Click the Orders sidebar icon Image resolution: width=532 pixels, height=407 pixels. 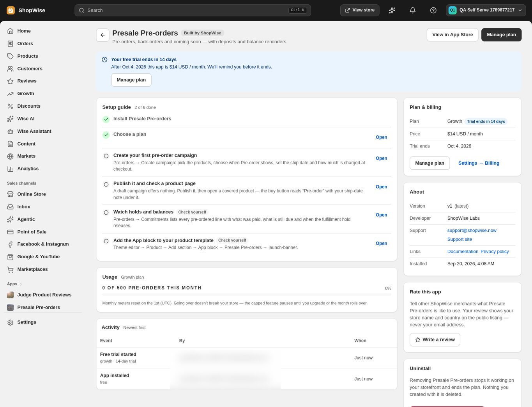pyautogui.click(x=11, y=43)
